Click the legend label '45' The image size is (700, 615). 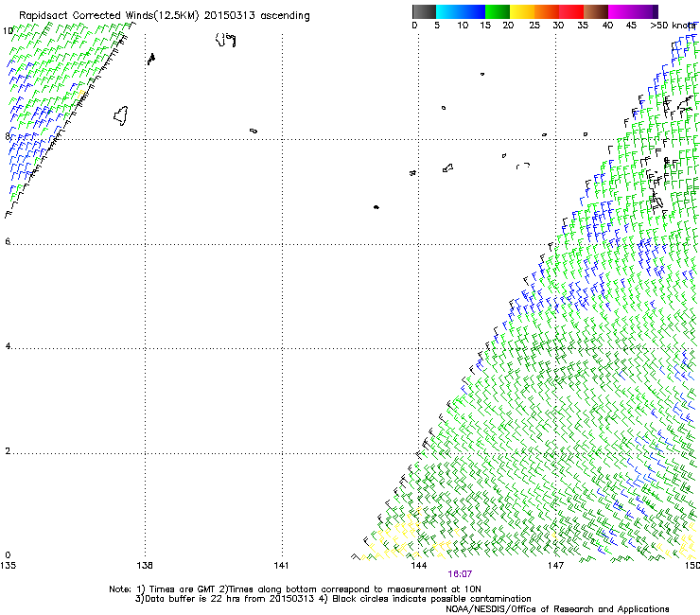coord(631,26)
